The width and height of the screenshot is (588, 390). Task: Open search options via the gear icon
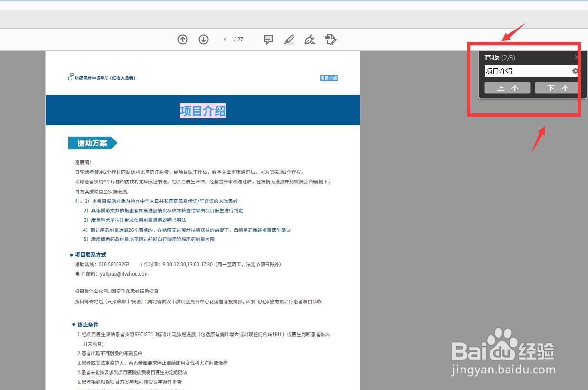pos(575,70)
